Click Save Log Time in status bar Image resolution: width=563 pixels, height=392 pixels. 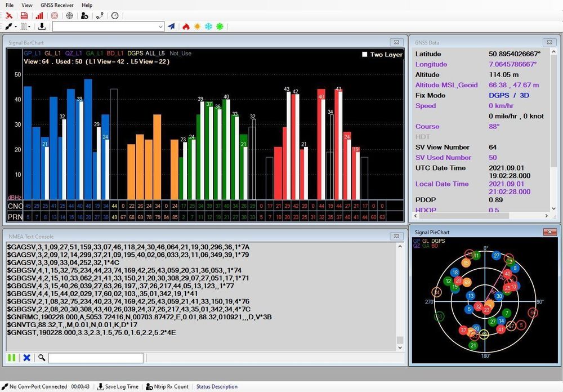[118, 386]
